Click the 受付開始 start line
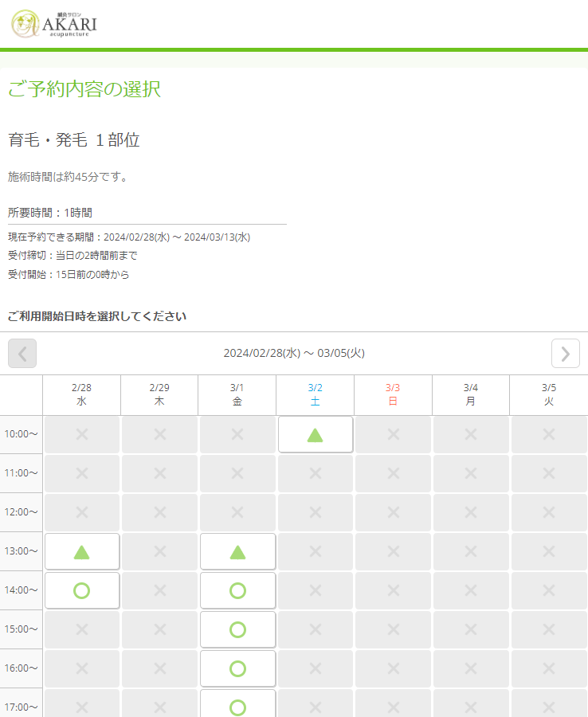This screenshot has height=717, width=588. [69, 274]
